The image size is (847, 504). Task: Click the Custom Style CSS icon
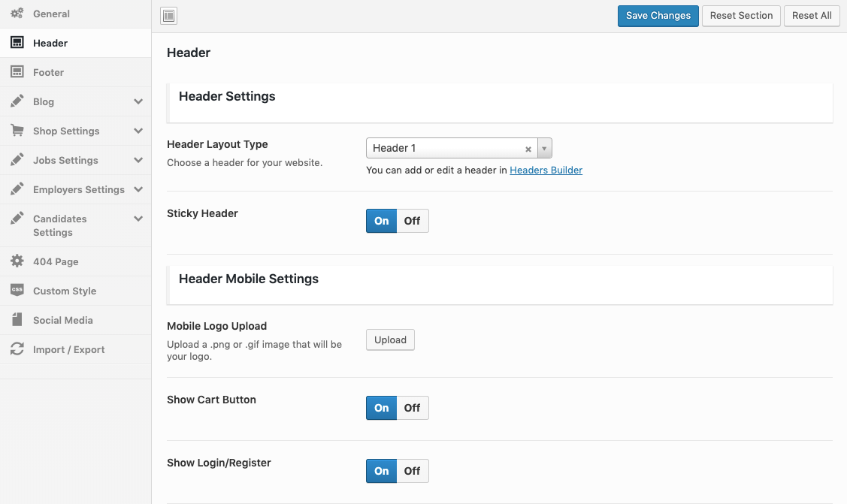tap(17, 291)
